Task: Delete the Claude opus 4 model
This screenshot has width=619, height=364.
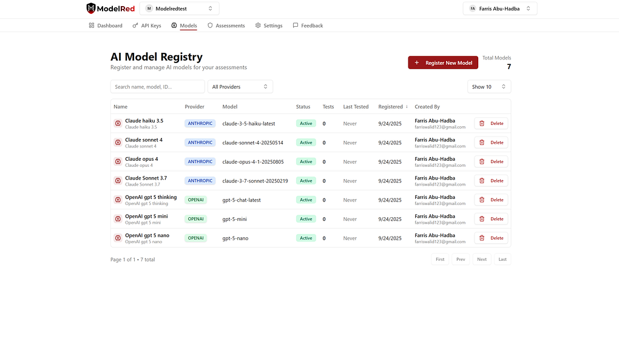Action: click(x=491, y=161)
